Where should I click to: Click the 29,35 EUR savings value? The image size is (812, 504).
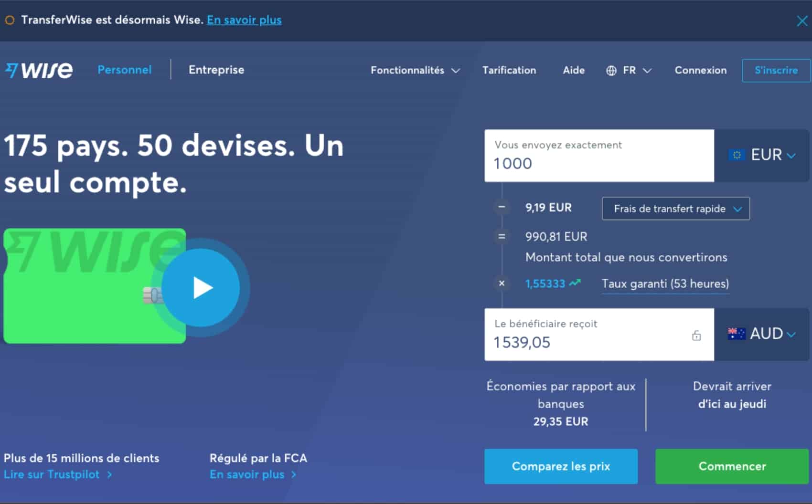561,421
